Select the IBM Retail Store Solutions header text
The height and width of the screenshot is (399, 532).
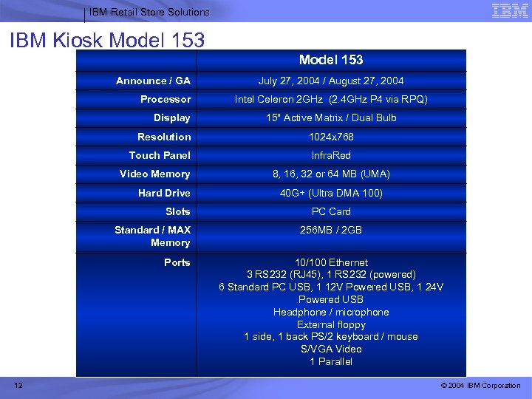(x=149, y=13)
